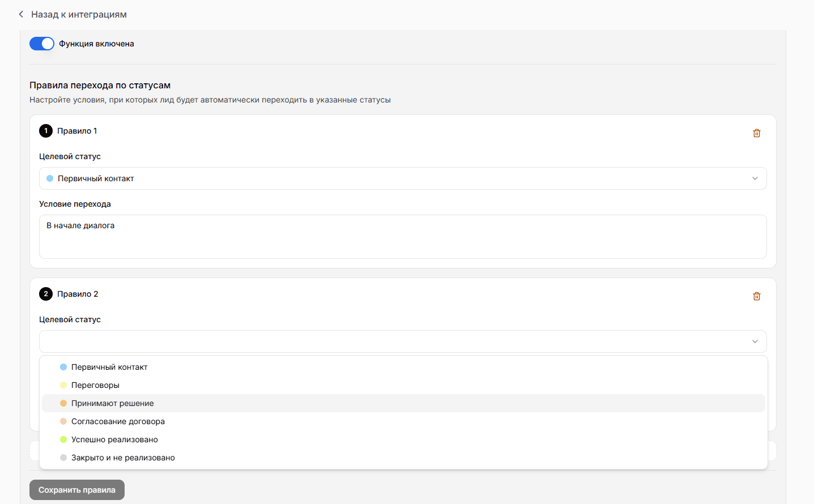Select "Первичный контакт" from dropdown list
This screenshot has width=814, height=504.
point(109,367)
